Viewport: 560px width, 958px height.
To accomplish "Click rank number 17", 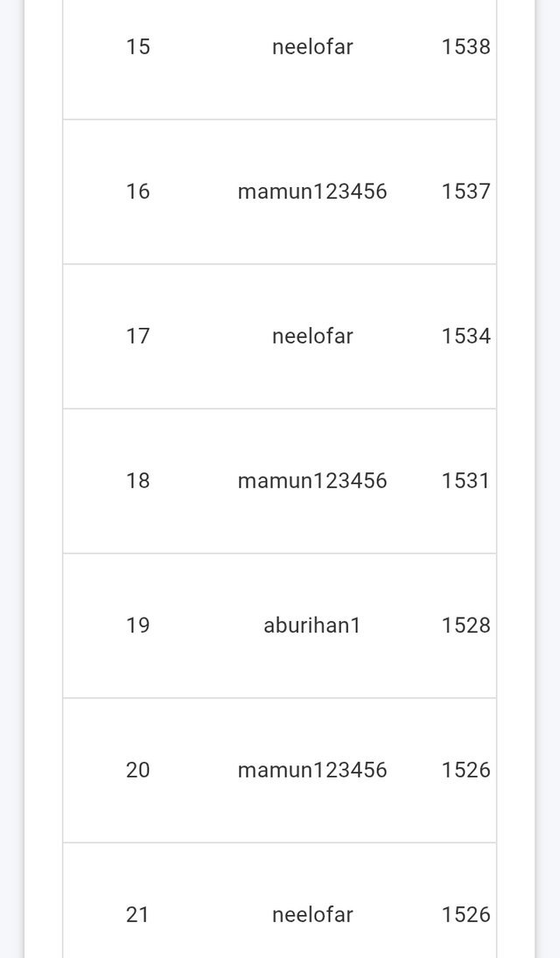I will click(x=137, y=337).
